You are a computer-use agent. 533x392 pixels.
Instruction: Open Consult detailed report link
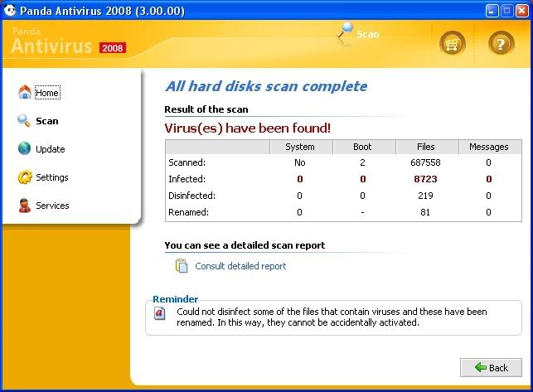pyautogui.click(x=240, y=266)
